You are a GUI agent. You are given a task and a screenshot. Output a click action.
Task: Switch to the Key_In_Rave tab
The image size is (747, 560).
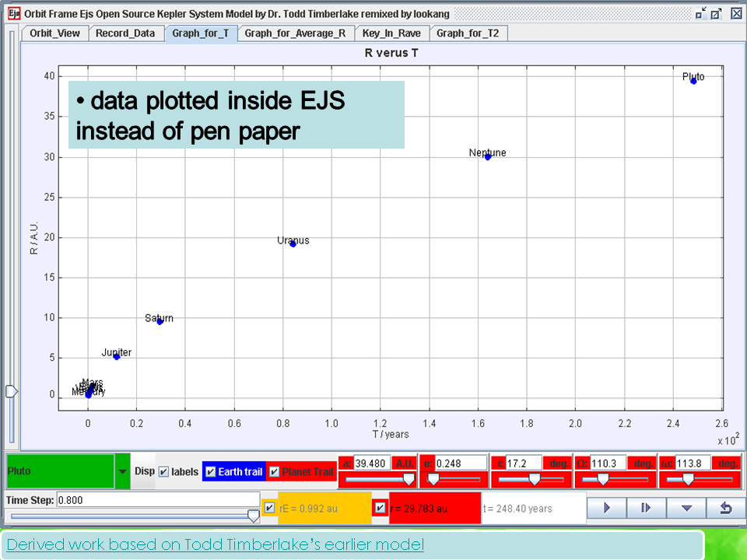391,33
